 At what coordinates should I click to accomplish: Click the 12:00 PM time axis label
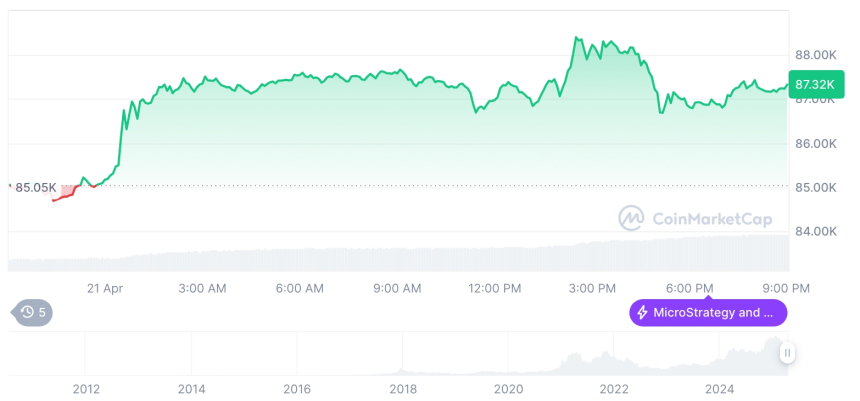click(x=495, y=288)
